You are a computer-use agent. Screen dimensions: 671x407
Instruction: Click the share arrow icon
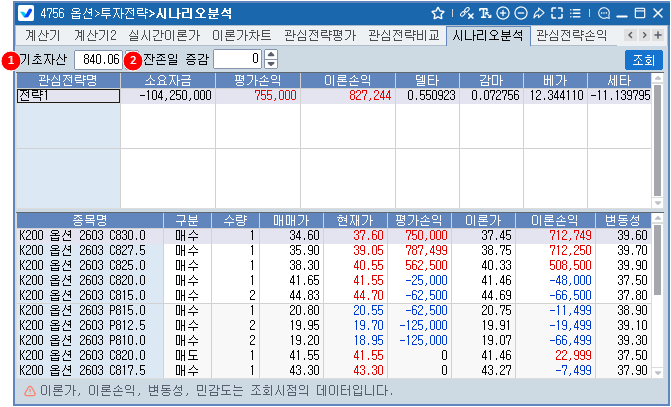tap(538, 14)
